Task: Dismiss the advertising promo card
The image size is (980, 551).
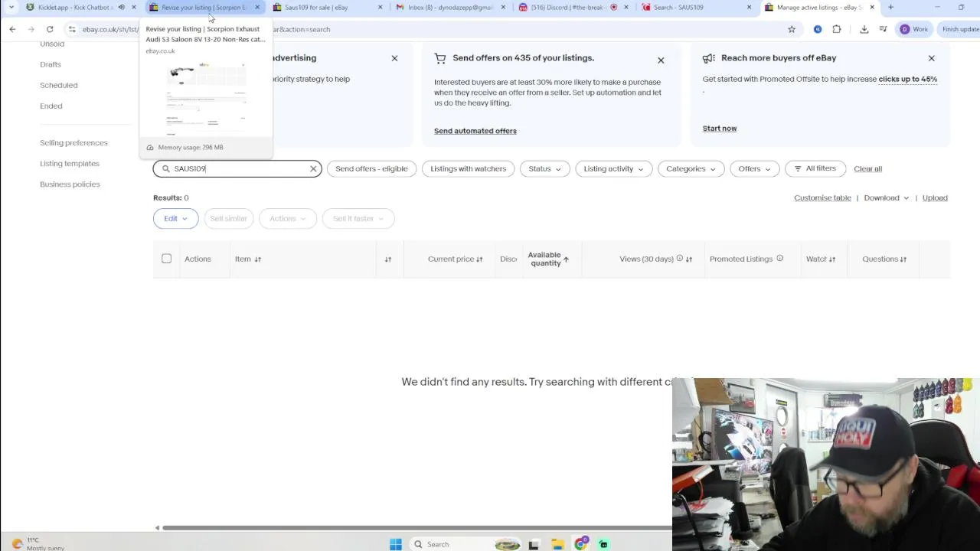Action: [x=394, y=58]
